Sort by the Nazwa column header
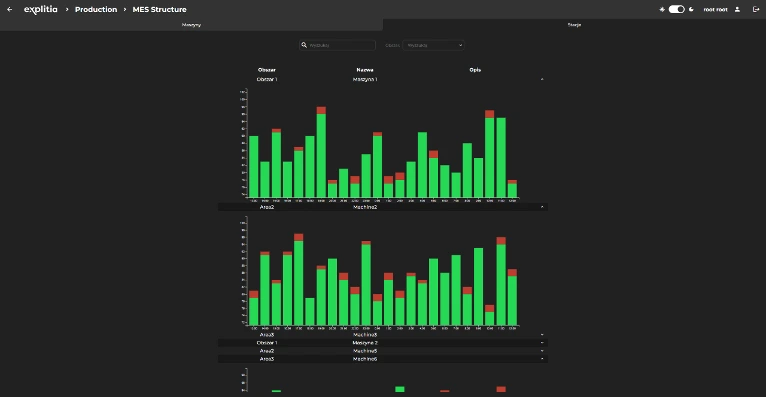 pyautogui.click(x=365, y=70)
